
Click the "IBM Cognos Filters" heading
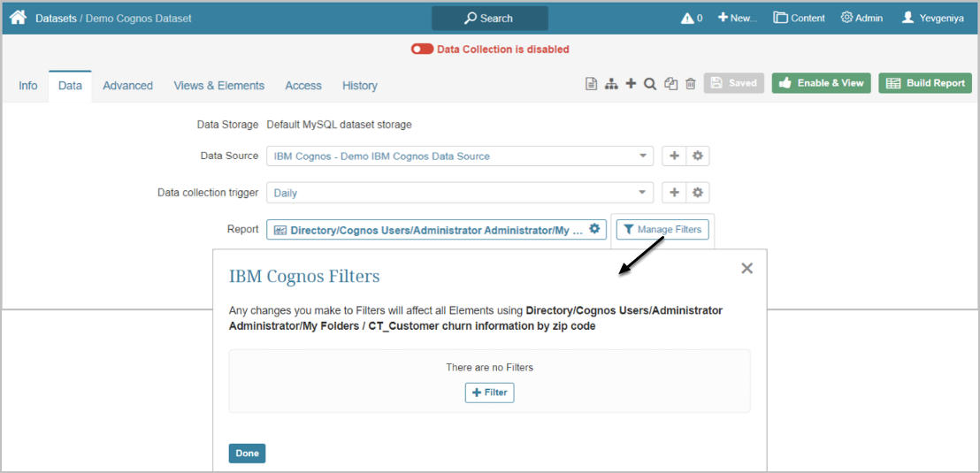click(304, 276)
